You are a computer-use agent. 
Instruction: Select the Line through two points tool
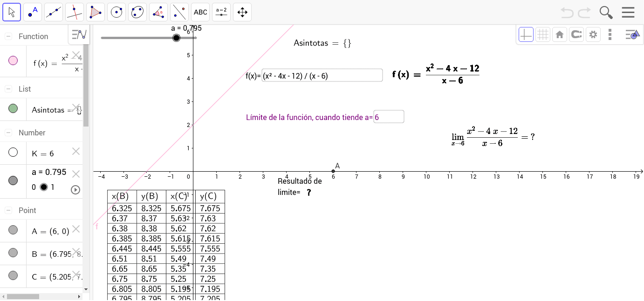54,12
